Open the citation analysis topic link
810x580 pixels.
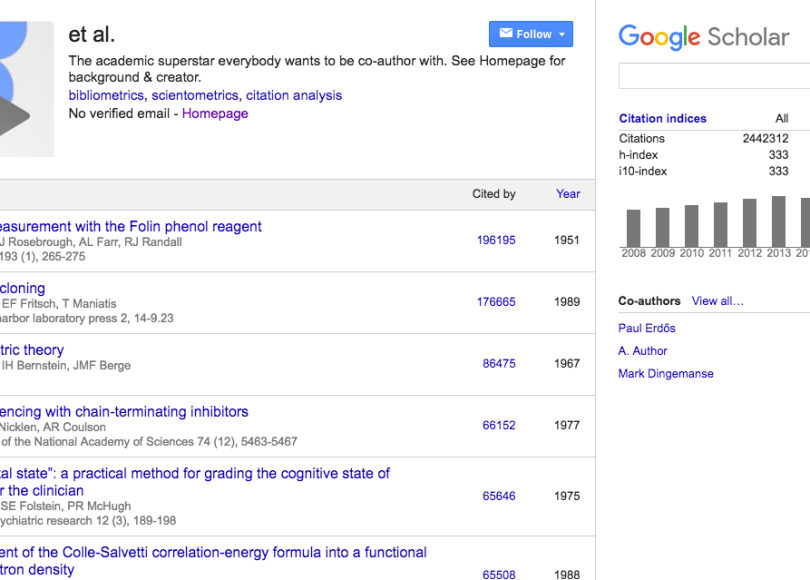pyautogui.click(x=294, y=96)
